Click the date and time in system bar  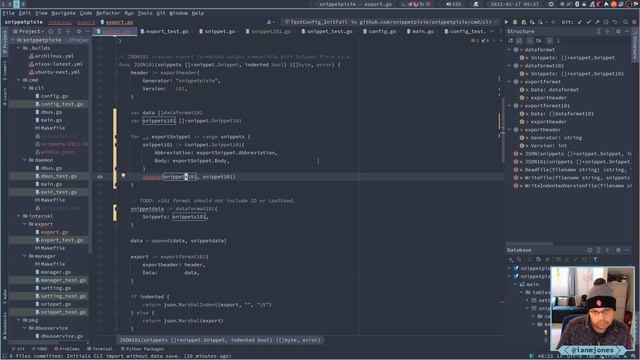click(514, 4)
